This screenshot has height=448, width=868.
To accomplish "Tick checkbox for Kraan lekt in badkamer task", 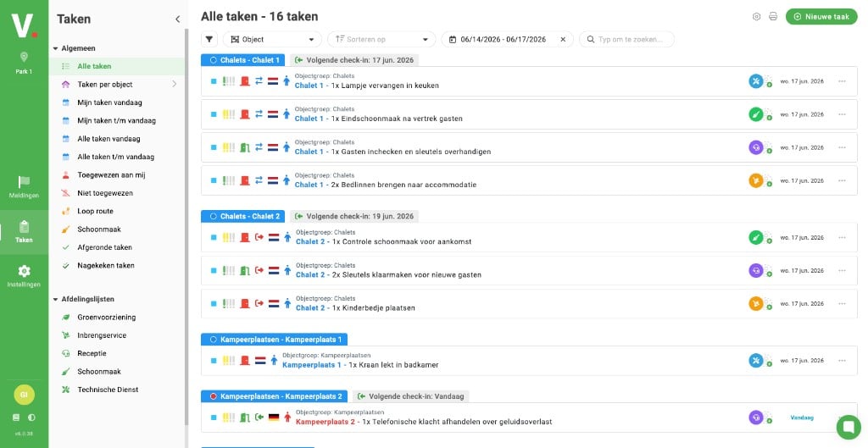I will [214, 361].
